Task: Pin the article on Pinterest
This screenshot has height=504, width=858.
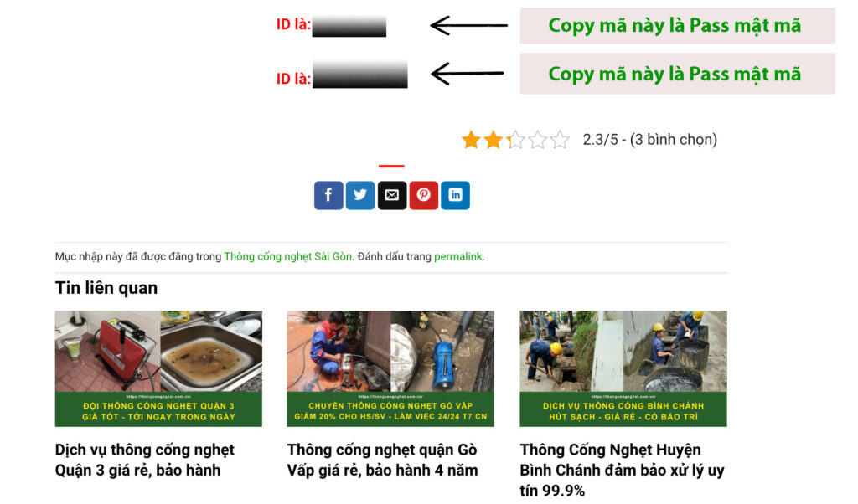Action: point(423,195)
